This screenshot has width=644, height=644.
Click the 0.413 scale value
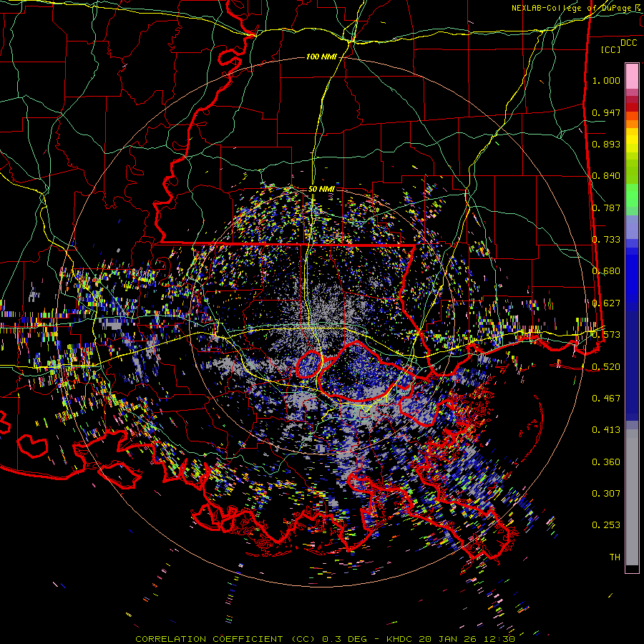606,430
